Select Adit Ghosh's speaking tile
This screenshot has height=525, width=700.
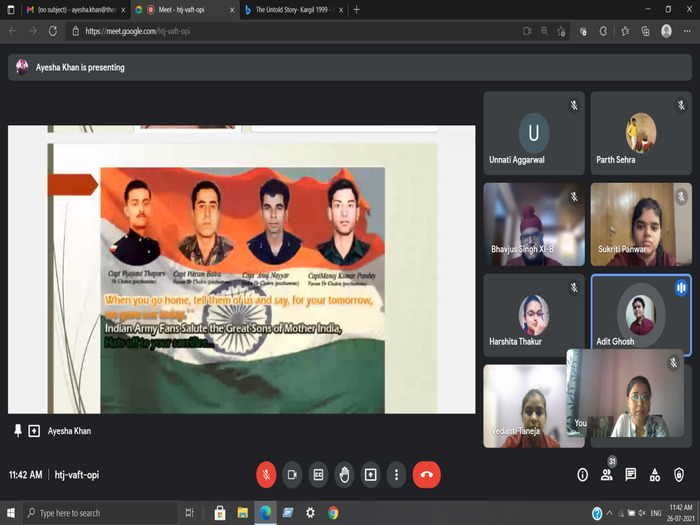point(641,312)
